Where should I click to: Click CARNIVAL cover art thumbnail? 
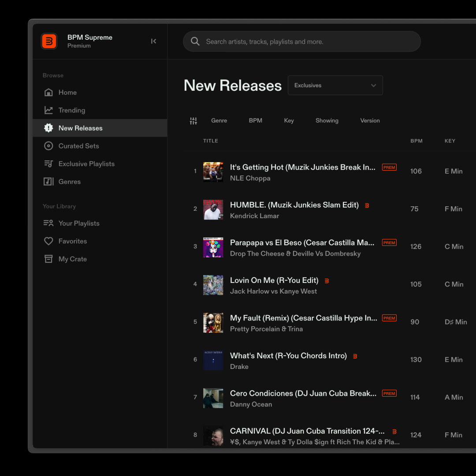pos(213,435)
